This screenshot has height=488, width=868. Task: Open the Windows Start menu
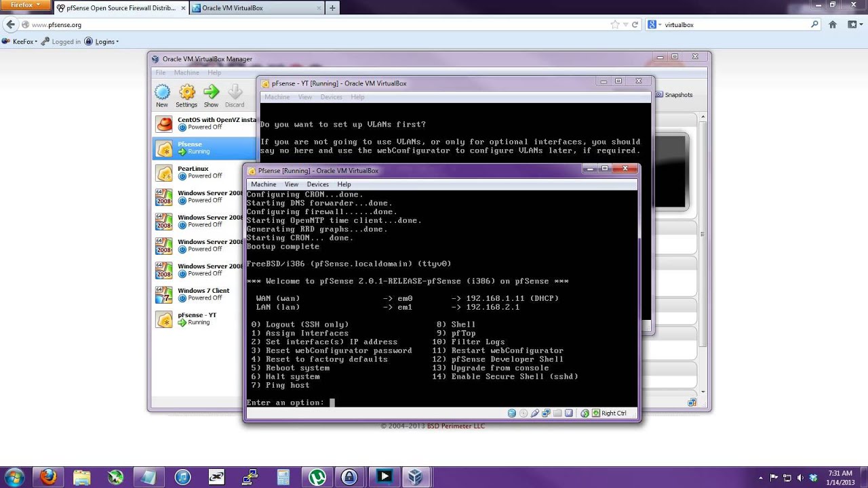(x=14, y=476)
